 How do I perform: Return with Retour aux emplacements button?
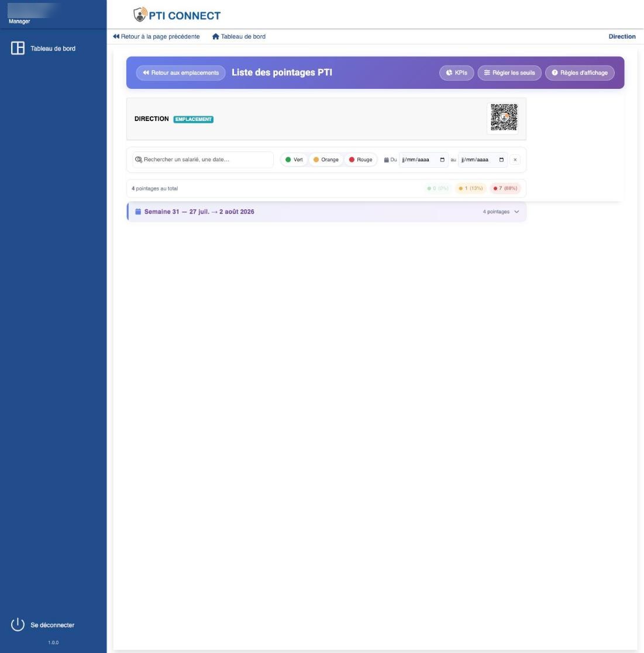coord(181,72)
